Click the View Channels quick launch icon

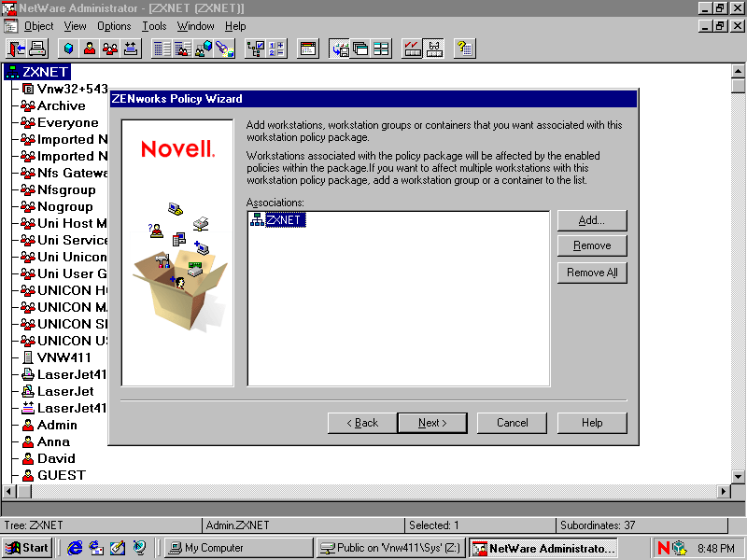tap(139, 548)
